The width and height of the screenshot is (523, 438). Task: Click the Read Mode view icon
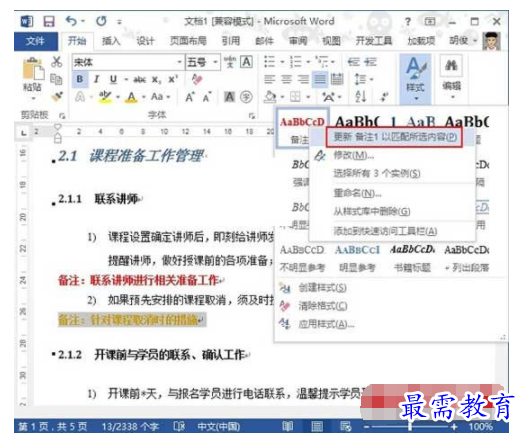tap(288, 426)
